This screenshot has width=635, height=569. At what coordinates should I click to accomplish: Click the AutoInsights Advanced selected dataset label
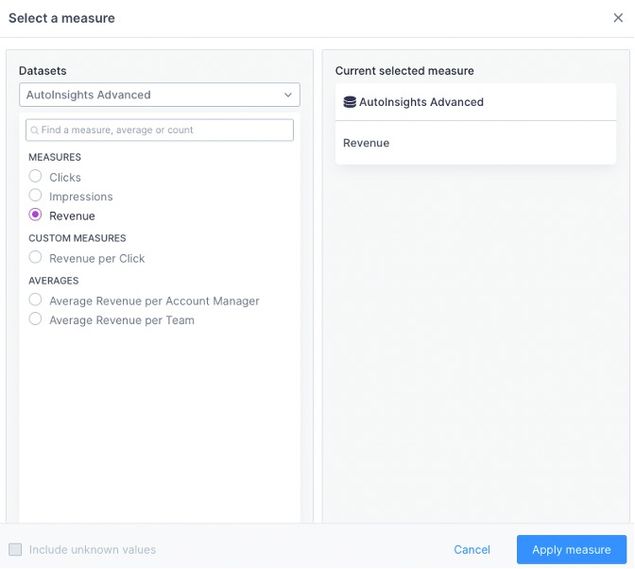pos(421,102)
